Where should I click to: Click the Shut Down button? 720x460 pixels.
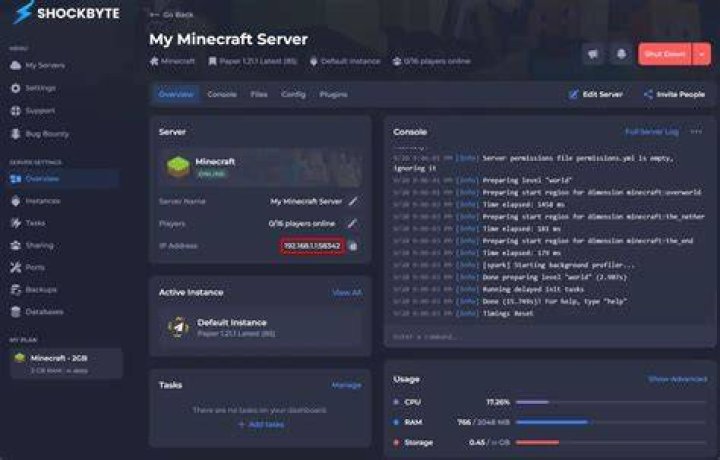click(665, 54)
